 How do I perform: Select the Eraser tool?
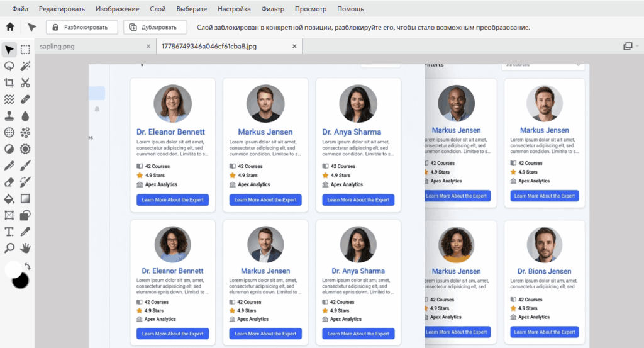coord(9,182)
